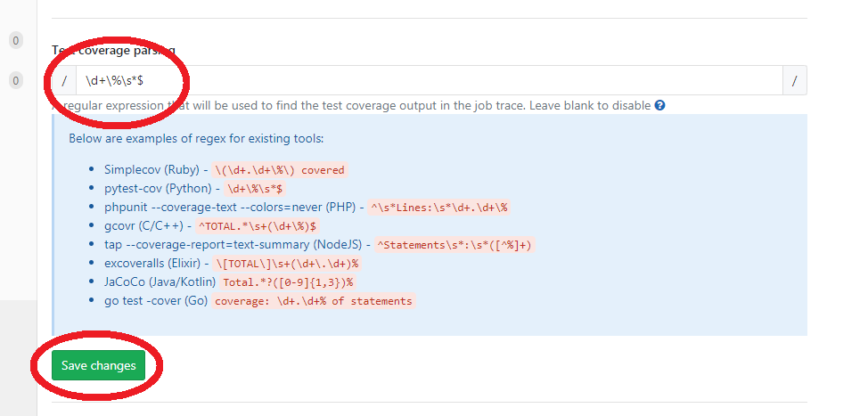Click the leading slash addon before the regex input
Screen dimensions: 868x416
click(64, 80)
